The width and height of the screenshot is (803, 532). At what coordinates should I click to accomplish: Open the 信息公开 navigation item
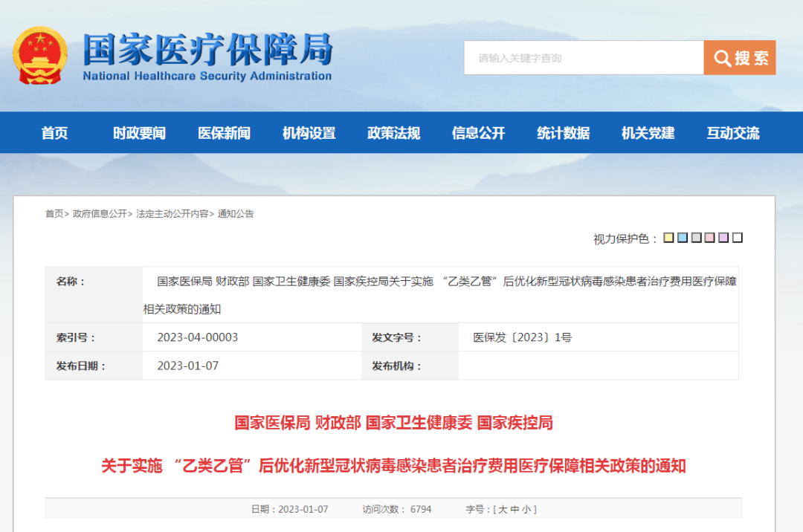pyautogui.click(x=478, y=133)
